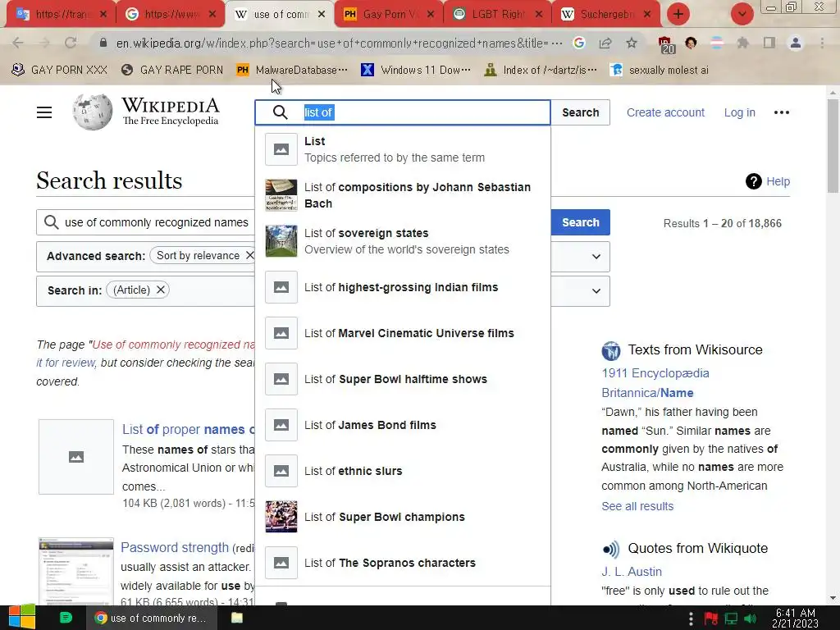Open the Wikipedia hamburger main menu
The height and width of the screenshot is (630, 840).
coord(44,112)
